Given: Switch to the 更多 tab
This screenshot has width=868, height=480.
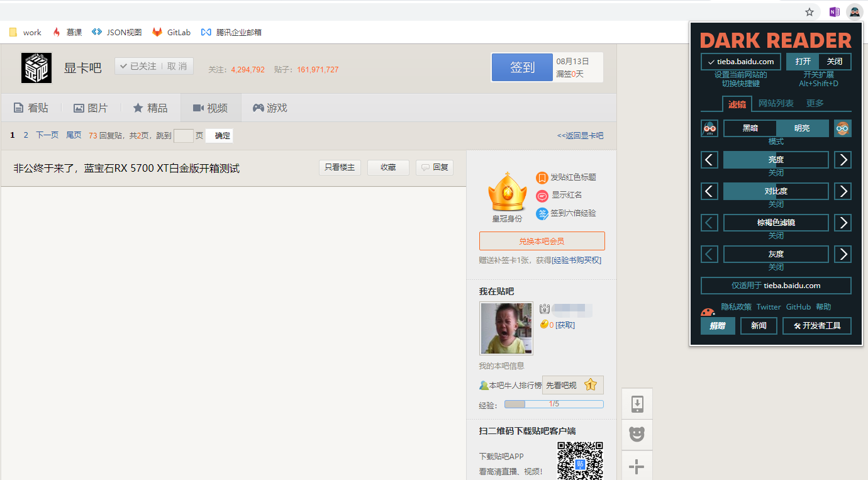Looking at the screenshot, I should point(815,103).
